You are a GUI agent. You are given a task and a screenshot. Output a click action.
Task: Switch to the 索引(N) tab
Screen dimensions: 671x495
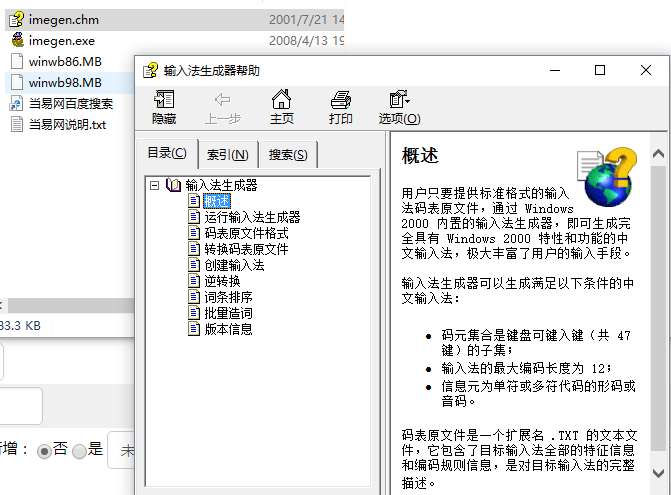click(x=228, y=154)
